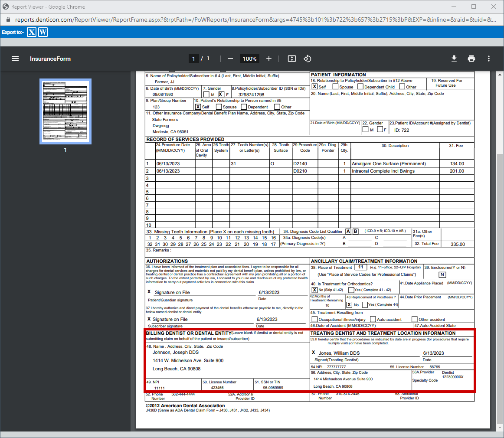Click the page number field
Viewport: 504px width, 438px height.
193,59
